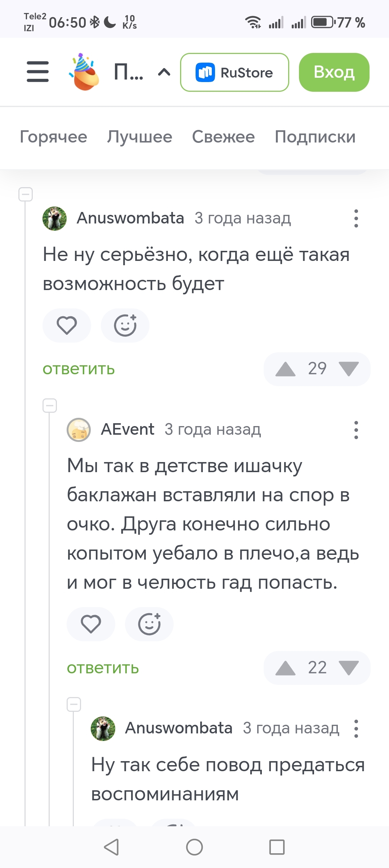Reply to the AEvent comment via ответить
The image size is (389, 868).
103,668
